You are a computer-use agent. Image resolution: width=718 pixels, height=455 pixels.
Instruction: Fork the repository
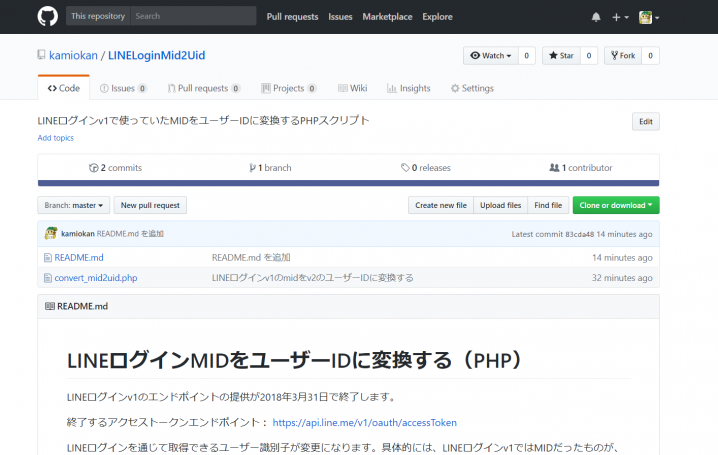tap(623, 56)
